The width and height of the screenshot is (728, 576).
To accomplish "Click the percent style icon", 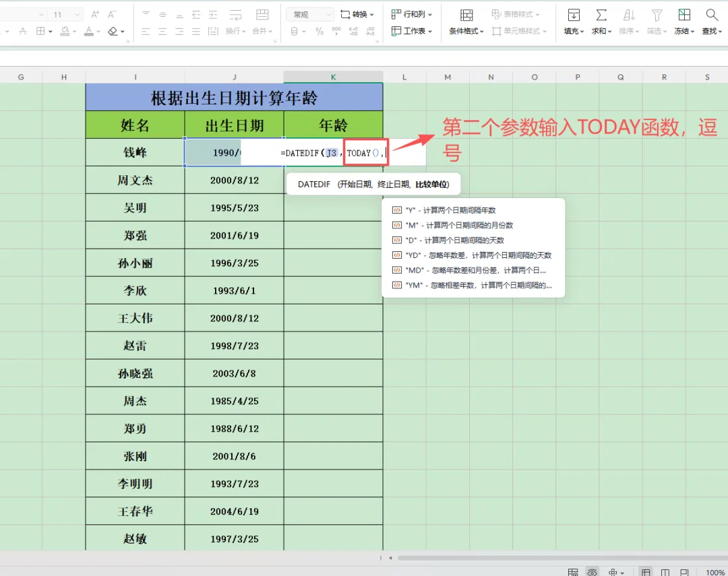I will [320, 31].
